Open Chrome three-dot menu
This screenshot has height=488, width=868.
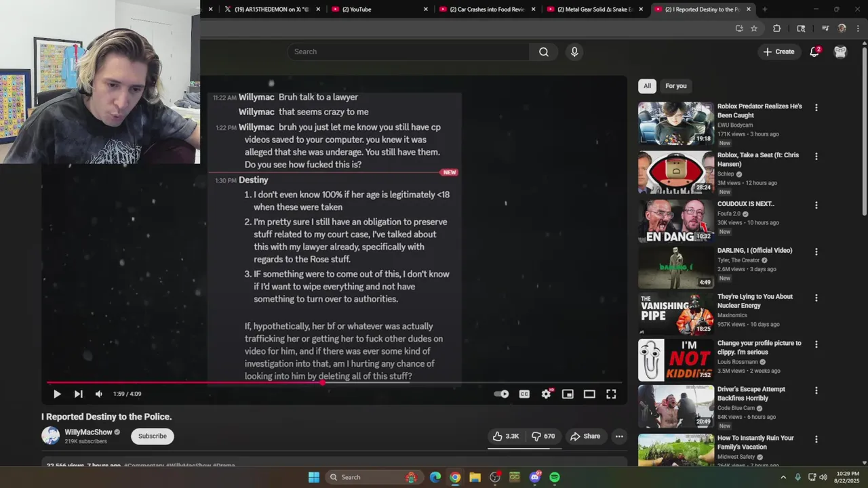tap(857, 28)
